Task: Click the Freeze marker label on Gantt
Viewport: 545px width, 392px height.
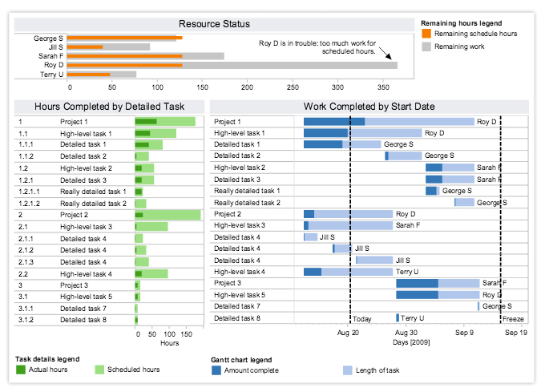Action: coord(513,318)
